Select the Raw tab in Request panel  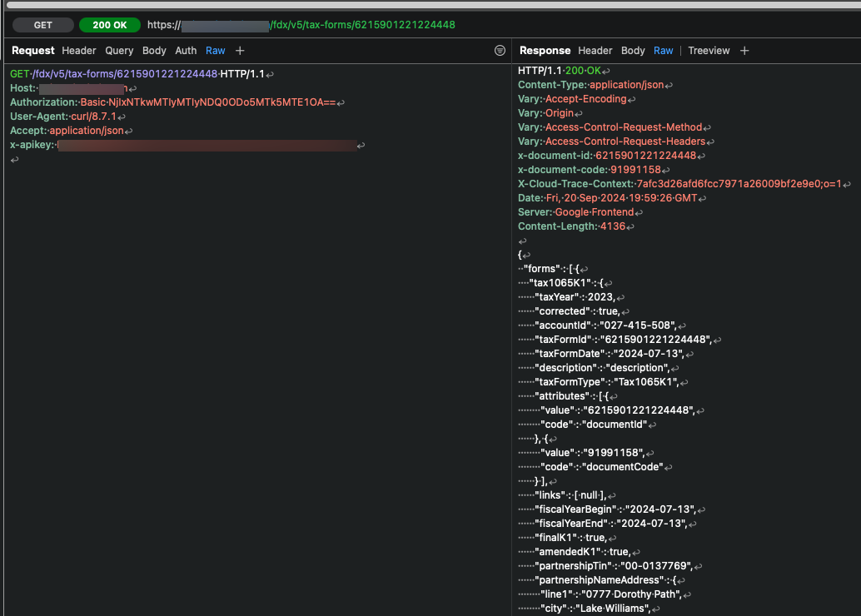click(216, 51)
